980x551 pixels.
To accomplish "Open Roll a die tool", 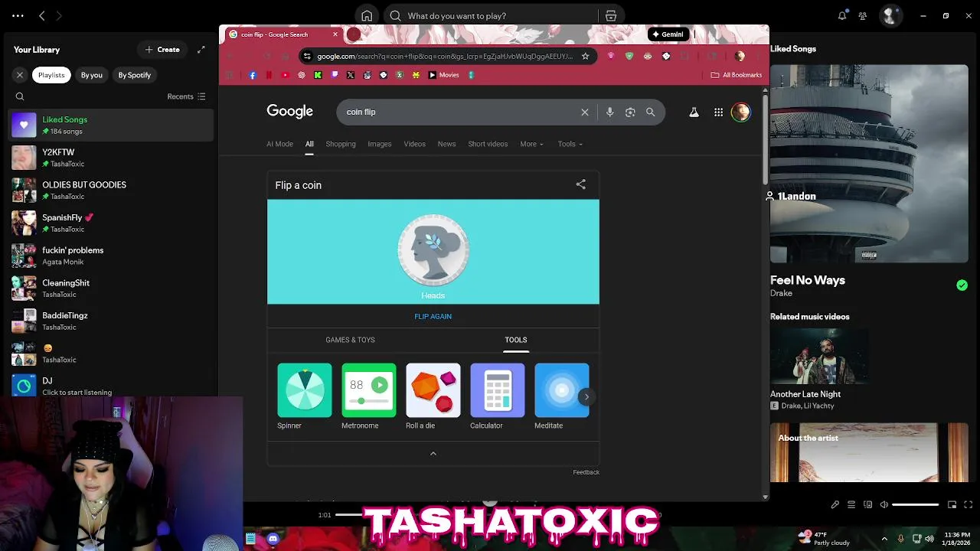I will click(433, 396).
